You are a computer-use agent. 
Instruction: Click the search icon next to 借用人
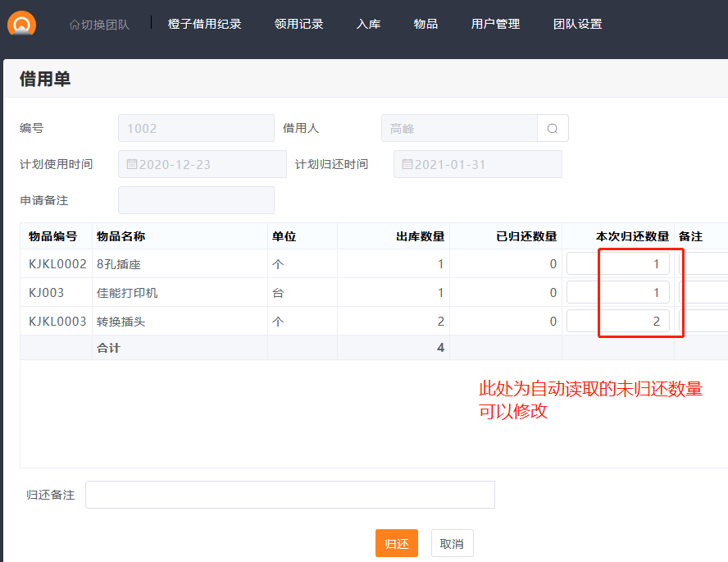(553, 129)
